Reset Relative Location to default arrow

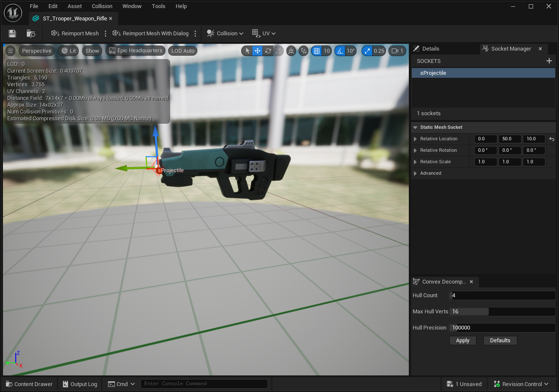click(552, 139)
